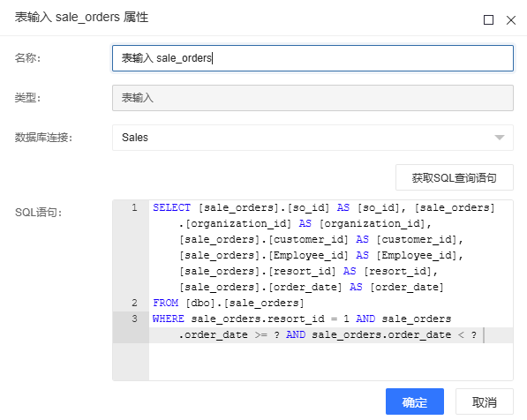Click dialog title 表输入 sale_orders 属性
527x420 pixels.
point(81,17)
